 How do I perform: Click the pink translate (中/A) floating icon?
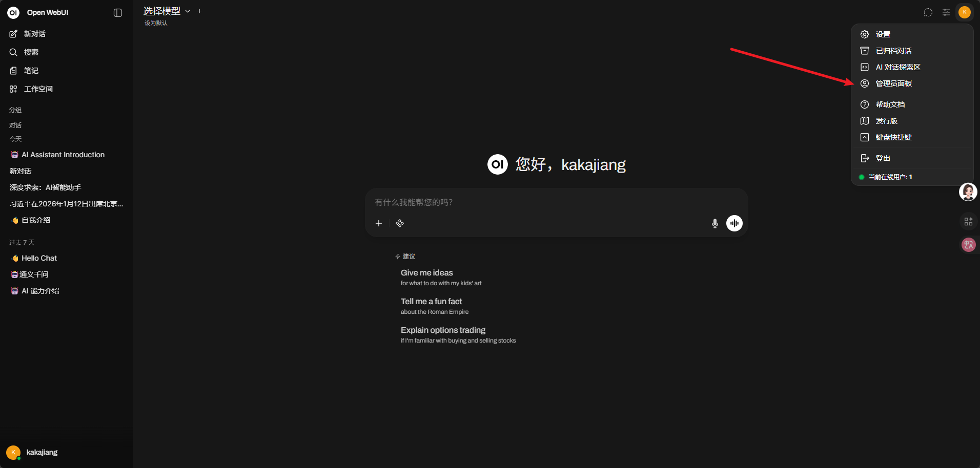pos(968,245)
